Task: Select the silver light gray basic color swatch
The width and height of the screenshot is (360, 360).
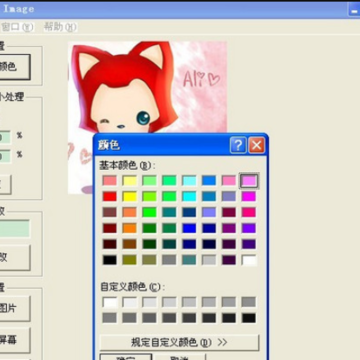Action: (209, 260)
